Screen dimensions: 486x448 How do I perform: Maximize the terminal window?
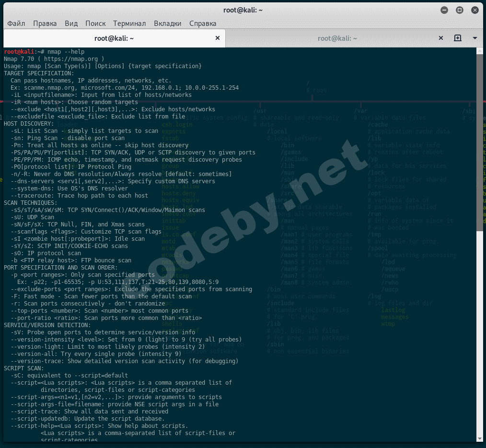[x=459, y=10]
